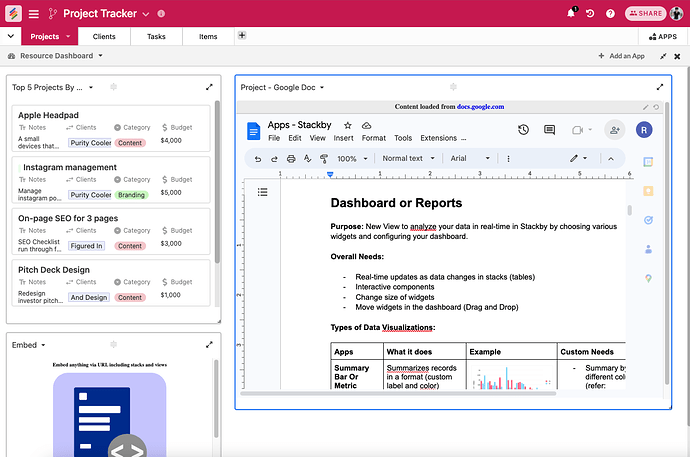This screenshot has width=690, height=457.
Task: Expand the Embed widget
Action: click(x=209, y=345)
